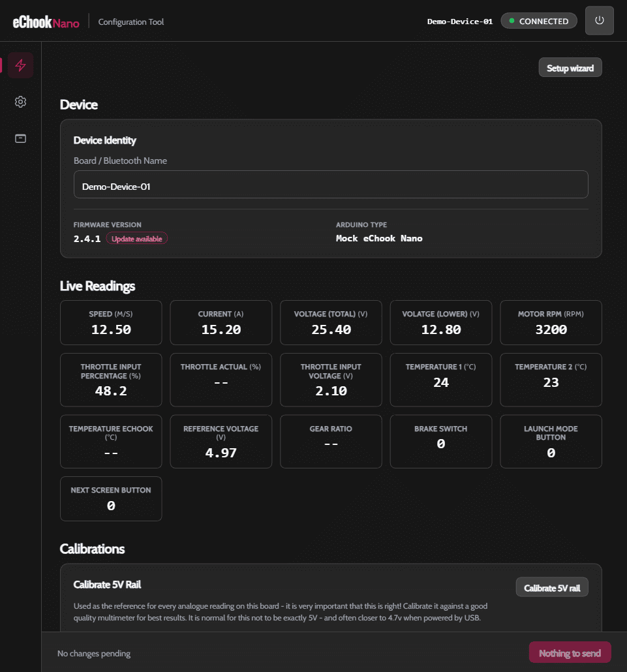Launch the Setup wizard

(570, 68)
